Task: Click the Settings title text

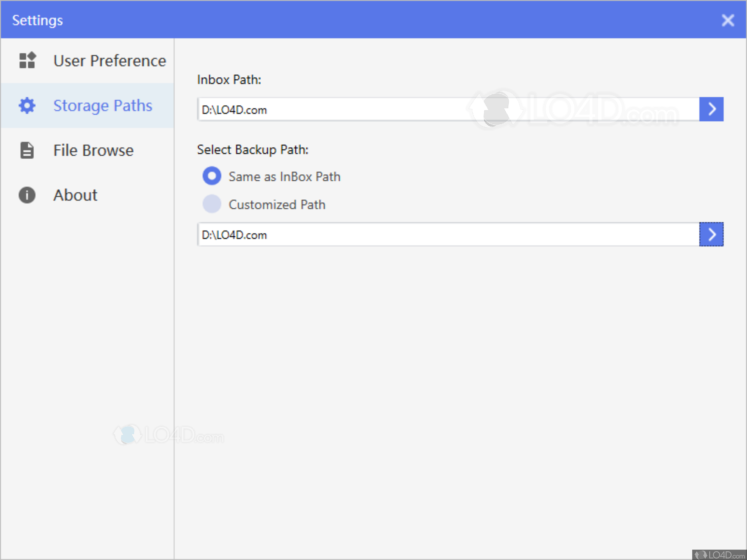Action: tap(37, 20)
